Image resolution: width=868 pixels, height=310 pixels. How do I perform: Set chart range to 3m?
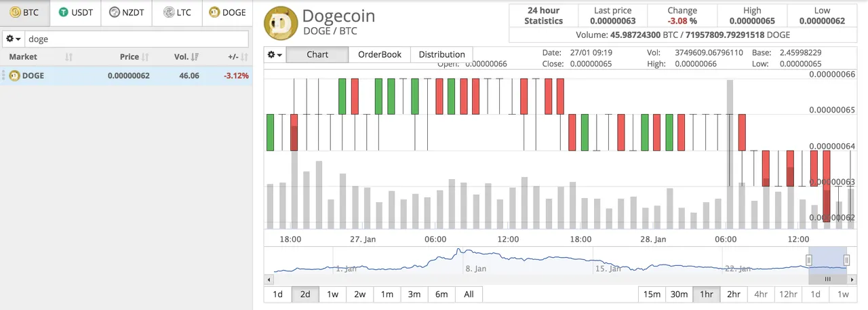coord(414,294)
